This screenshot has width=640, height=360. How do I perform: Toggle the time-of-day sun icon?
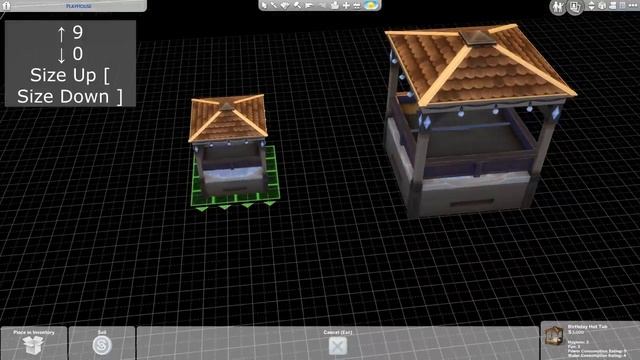(x=371, y=5)
